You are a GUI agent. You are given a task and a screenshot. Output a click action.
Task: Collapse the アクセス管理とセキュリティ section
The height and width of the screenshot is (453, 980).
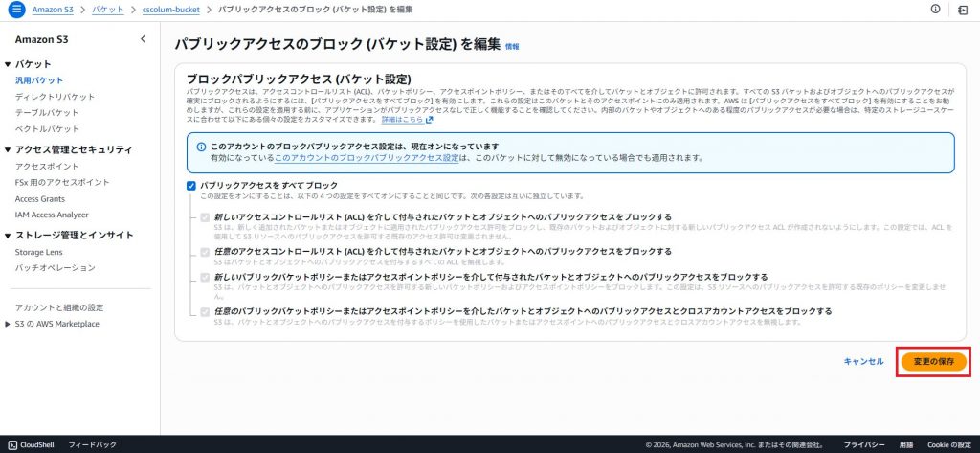[8, 149]
